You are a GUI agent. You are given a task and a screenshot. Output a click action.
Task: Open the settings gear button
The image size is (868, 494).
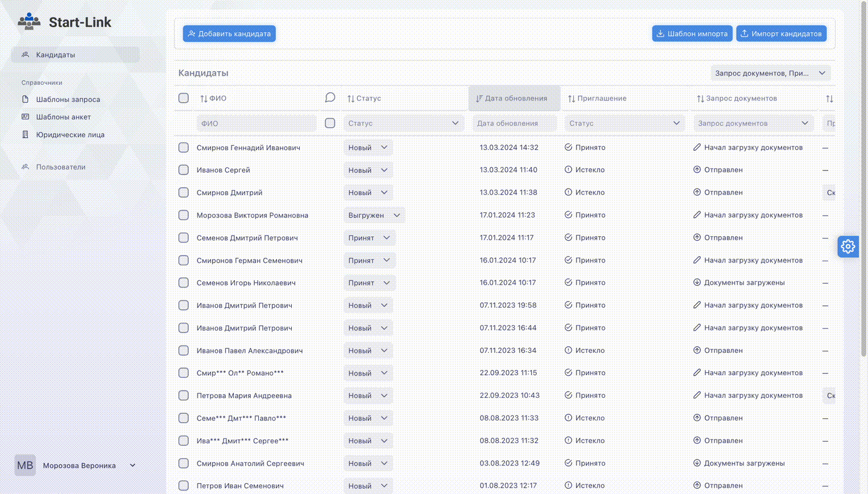click(848, 246)
